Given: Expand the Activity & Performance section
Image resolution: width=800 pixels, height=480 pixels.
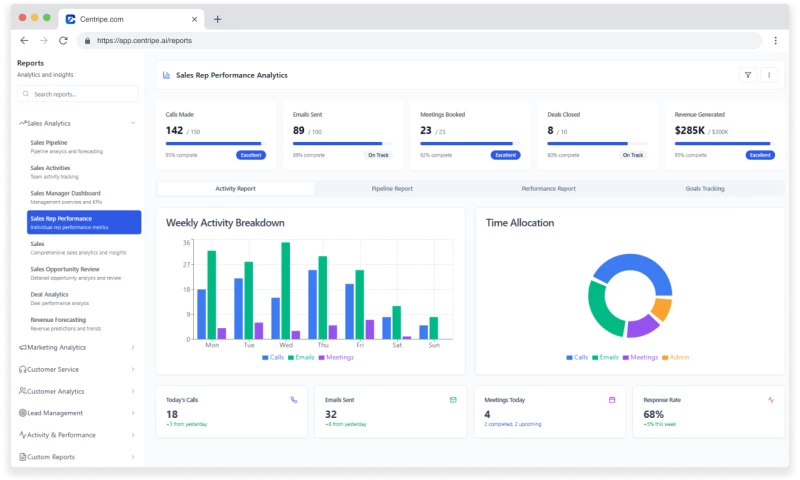Looking at the screenshot, I should (x=133, y=435).
